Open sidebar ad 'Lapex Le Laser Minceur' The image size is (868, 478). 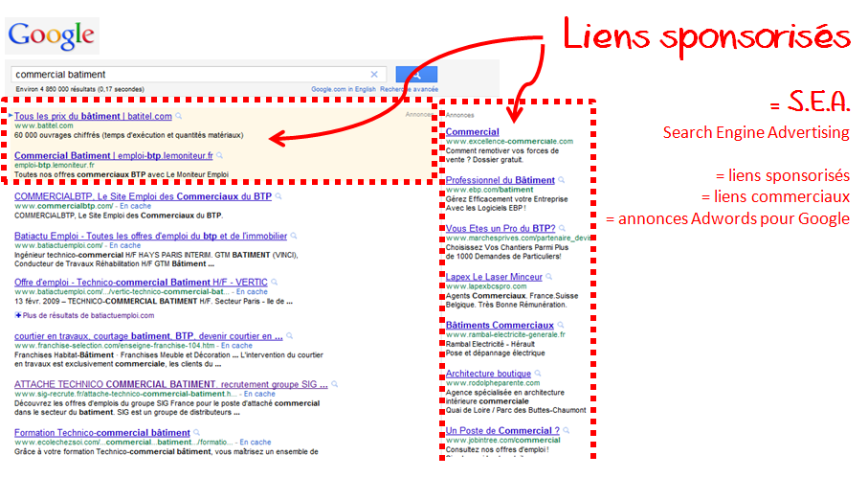coord(494,277)
